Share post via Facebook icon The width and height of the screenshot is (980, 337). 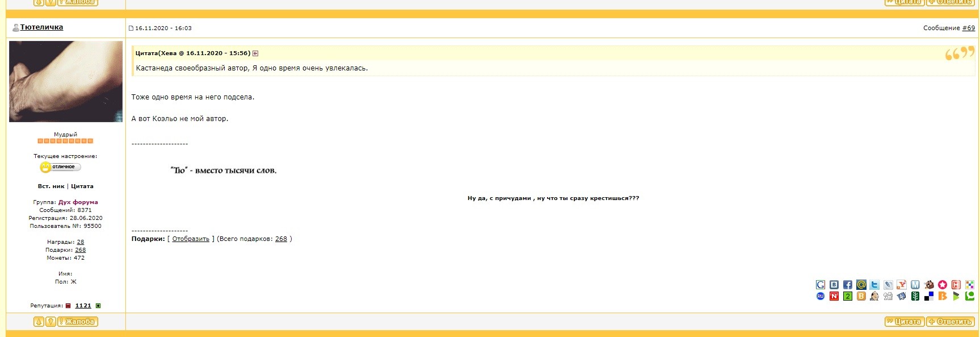click(847, 285)
